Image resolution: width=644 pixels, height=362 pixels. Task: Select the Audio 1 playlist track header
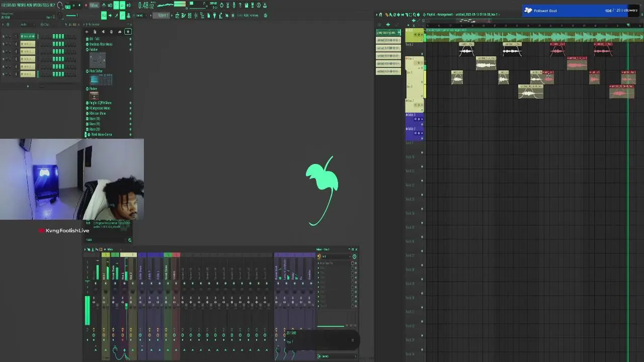tap(415, 119)
